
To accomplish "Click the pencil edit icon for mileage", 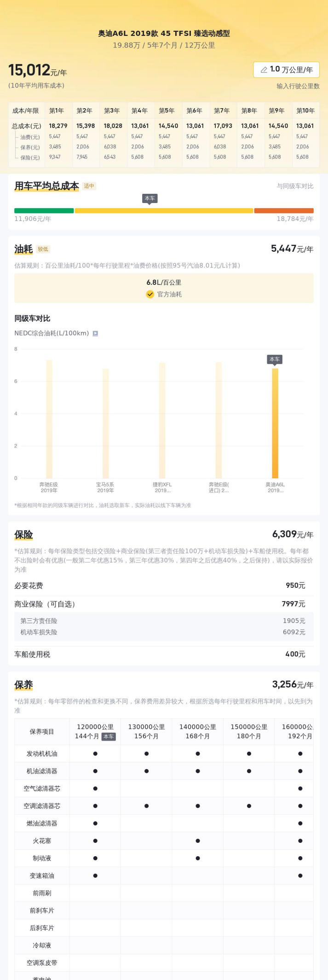I will (264, 70).
